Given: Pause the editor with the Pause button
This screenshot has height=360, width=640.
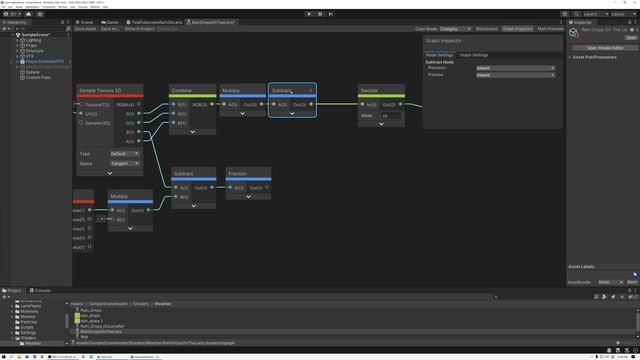Looking at the screenshot, I should click(320, 14).
